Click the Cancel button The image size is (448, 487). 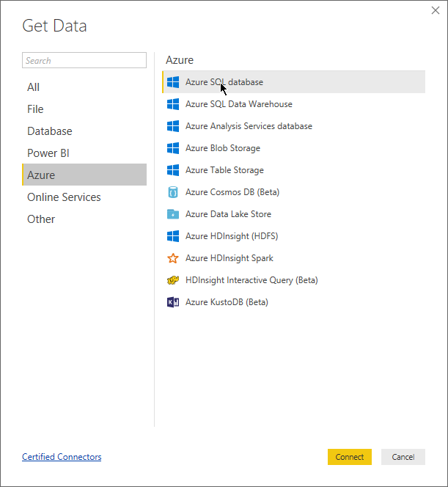coord(403,457)
